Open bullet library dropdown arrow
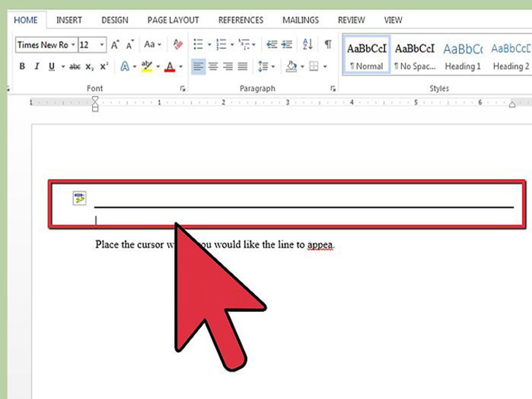The width and height of the screenshot is (532, 399). click(209, 45)
